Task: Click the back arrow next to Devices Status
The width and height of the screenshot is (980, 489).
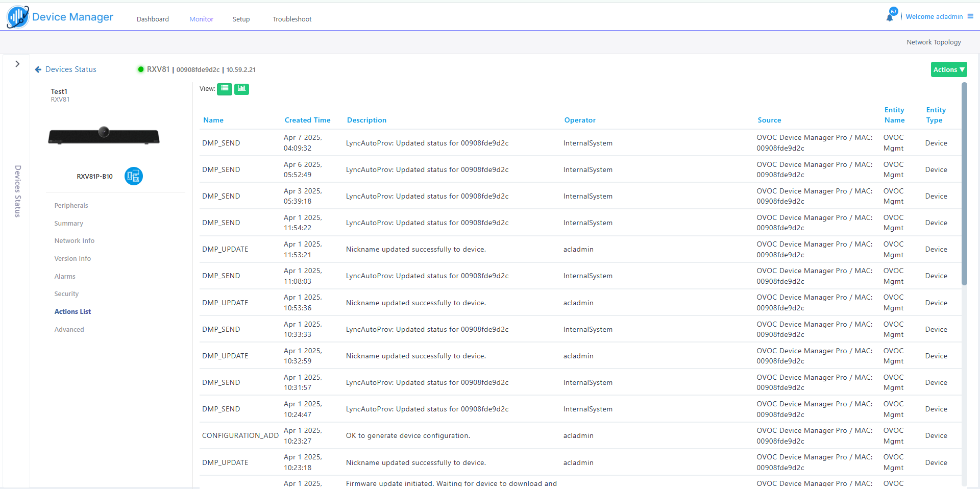Action: click(x=38, y=69)
